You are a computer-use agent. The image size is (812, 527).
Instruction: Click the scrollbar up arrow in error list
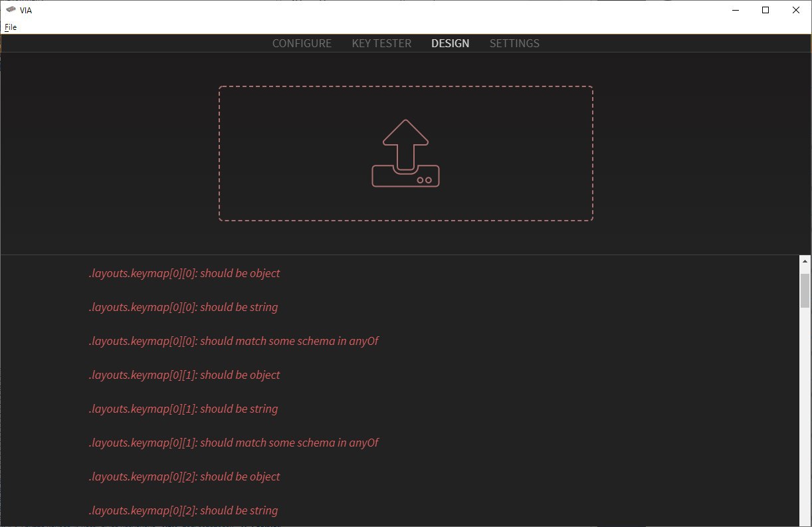805,261
